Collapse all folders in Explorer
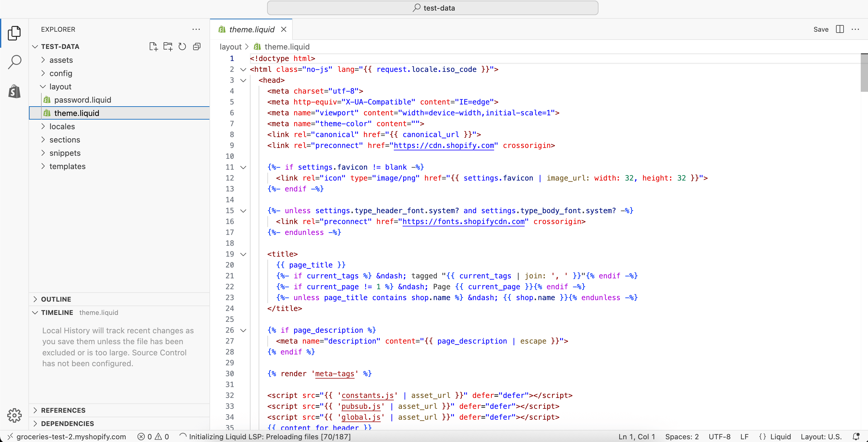The height and width of the screenshot is (442, 868). 197,46
